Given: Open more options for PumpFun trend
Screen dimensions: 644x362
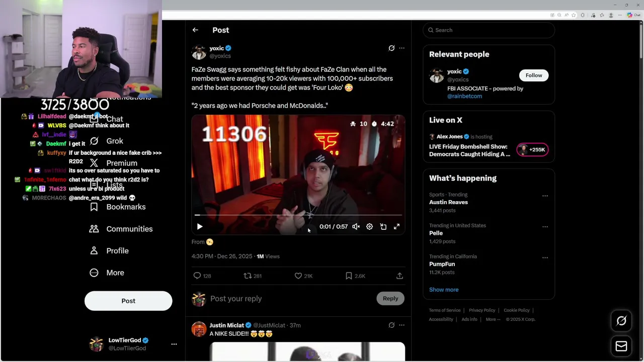Looking at the screenshot, I should 545,258.
